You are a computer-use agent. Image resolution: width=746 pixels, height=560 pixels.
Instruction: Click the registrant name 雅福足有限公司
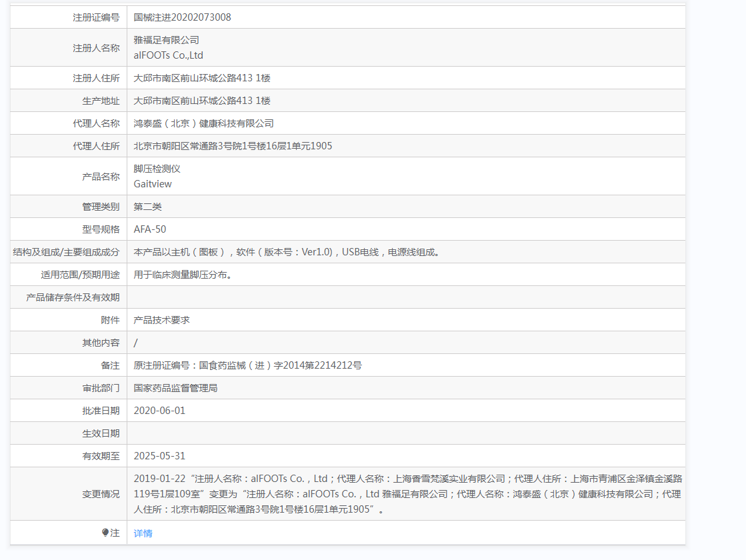click(x=166, y=40)
